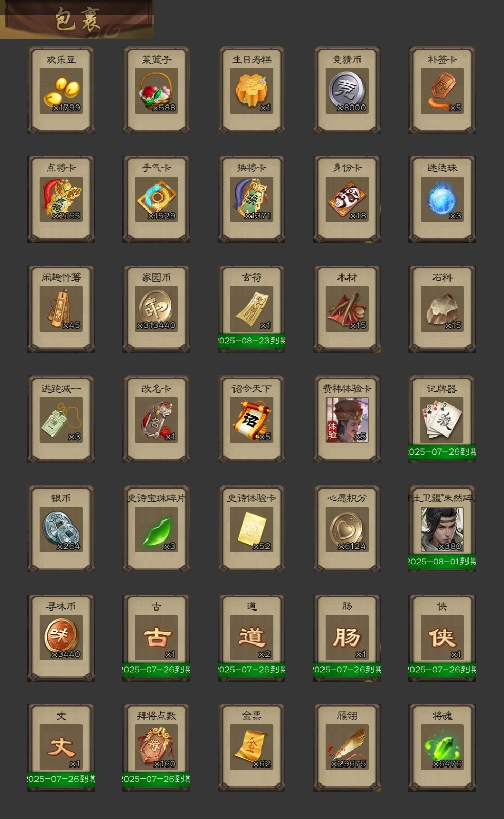Open the 手气卡 lucky card item

pos(156,200)
